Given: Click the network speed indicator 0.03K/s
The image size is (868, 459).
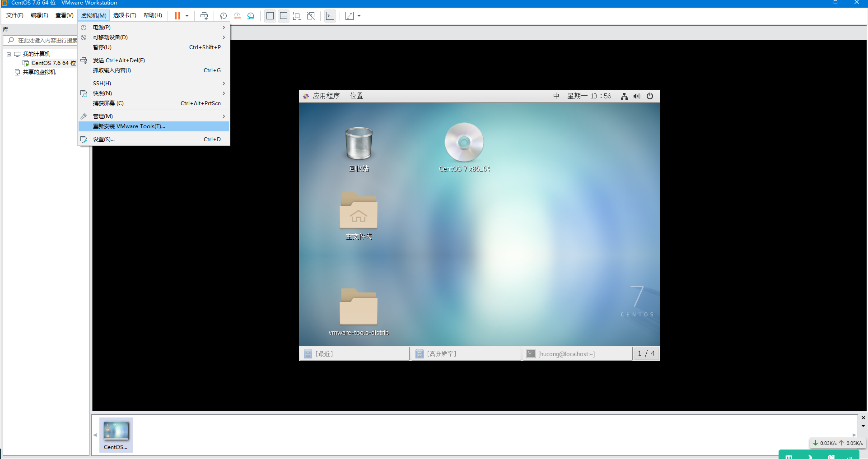Looking at the screenshot, I should click(x=825, y=443).
